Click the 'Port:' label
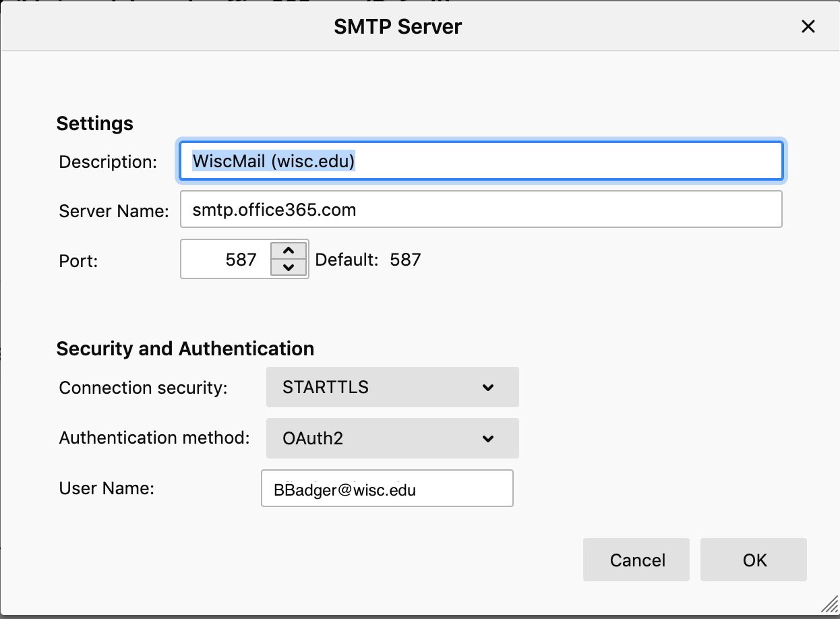The image size is (840, 619). point(79,261)
